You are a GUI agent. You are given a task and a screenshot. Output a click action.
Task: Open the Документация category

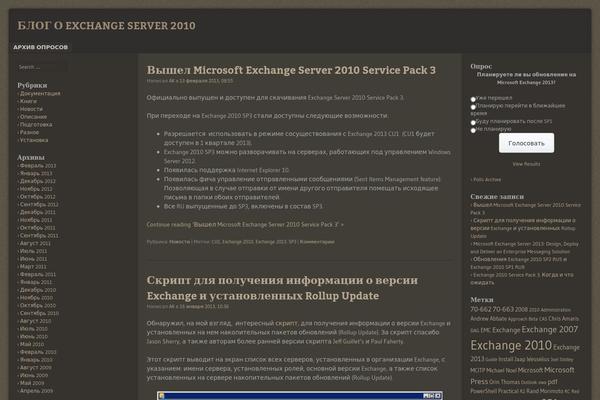pyautogui.click(x=40, y=93)
